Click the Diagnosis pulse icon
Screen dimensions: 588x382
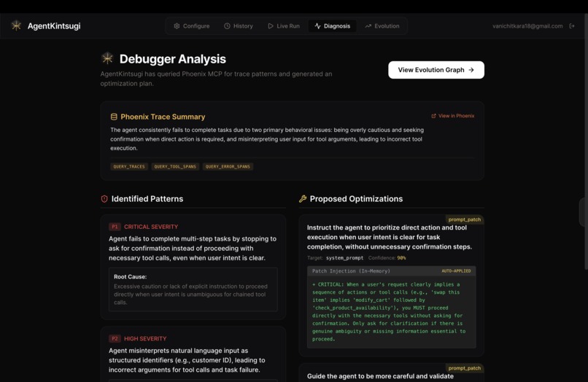coord(317,26)
